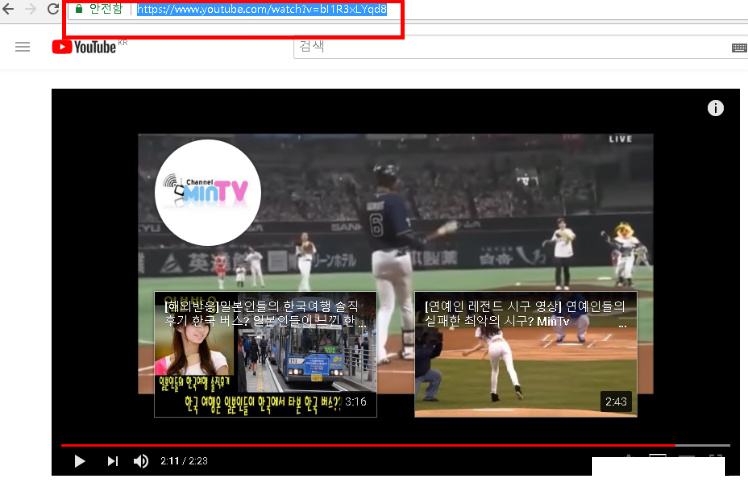Go back with the browser back arrow
Image resolution: width=748 pixels, height=491 pixels.
8,9
